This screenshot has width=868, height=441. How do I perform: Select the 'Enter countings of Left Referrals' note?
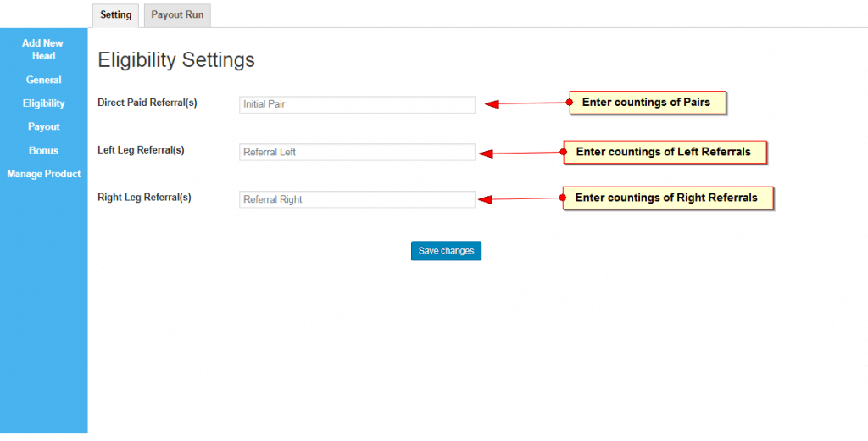coord(664,152)
